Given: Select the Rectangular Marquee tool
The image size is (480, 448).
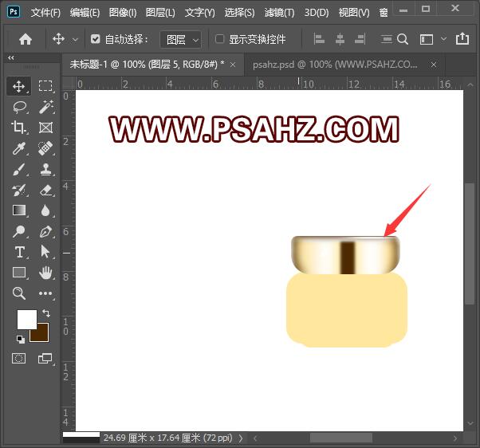Looking at the screenshot, I should [x=45, y=86].
